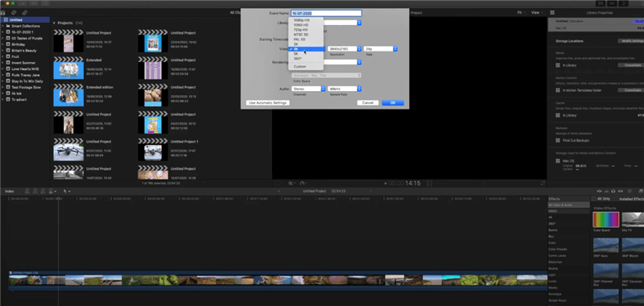Select the 360° Aura effect thumbnail
This screenshot has height=306, width=644.
[x=606, y=246]
